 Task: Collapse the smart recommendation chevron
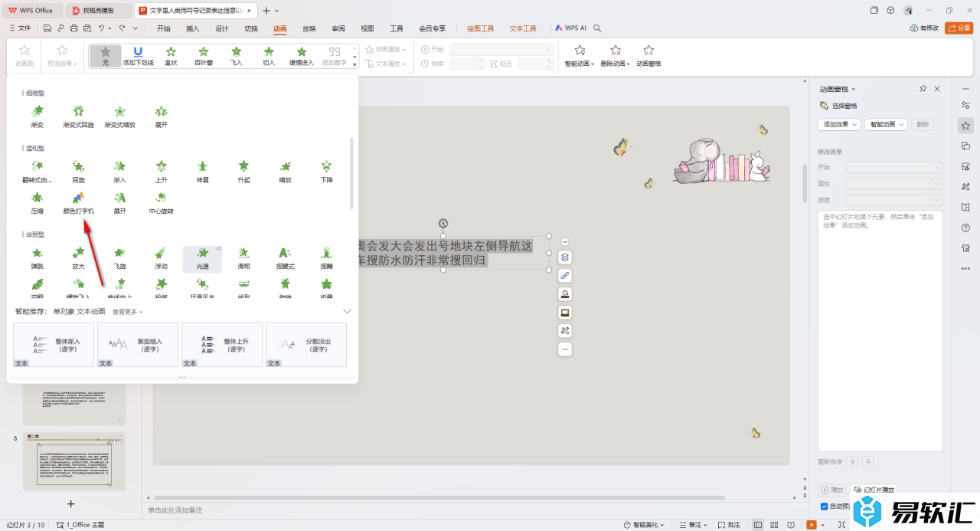[x=347, y=312]
